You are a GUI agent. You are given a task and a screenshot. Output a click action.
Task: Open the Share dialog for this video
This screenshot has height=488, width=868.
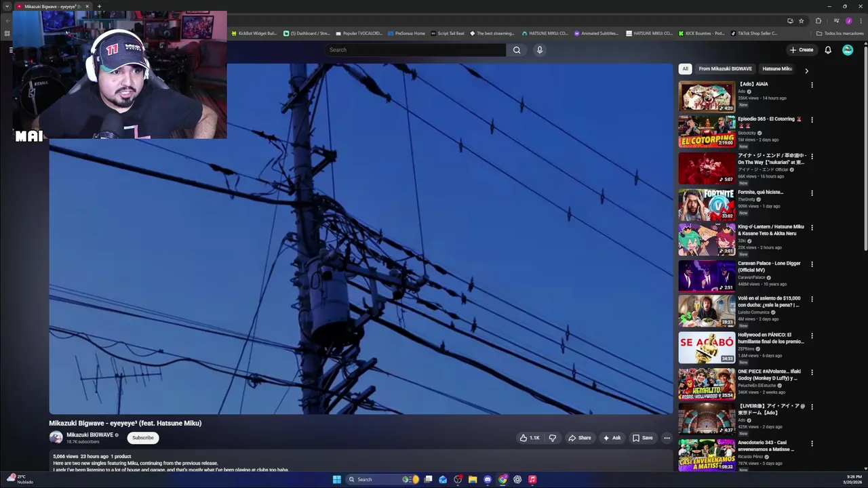click(x=580, y=438)
